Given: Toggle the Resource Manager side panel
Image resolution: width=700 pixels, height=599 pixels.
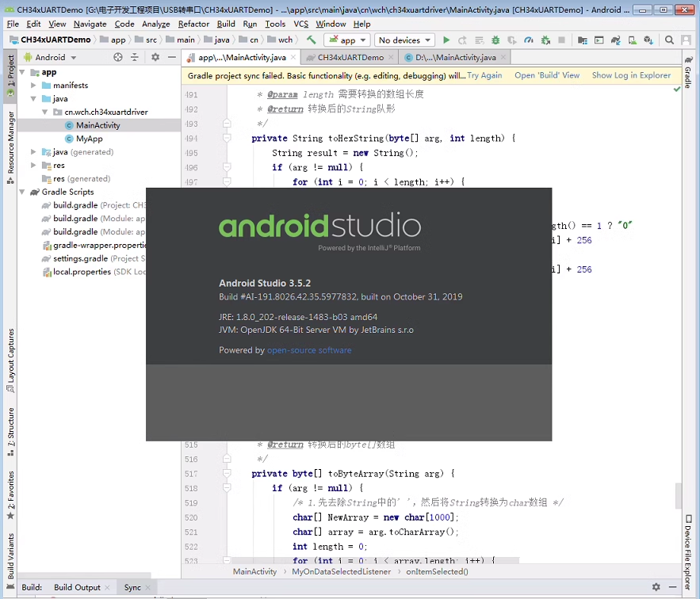Looking at the screenshot, I should (10, 143).
